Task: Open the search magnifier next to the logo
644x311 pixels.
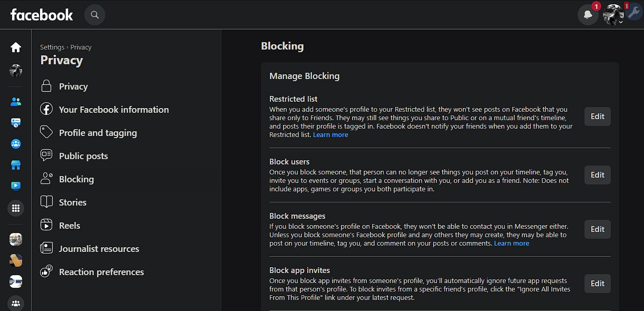Action: point(95,15)
